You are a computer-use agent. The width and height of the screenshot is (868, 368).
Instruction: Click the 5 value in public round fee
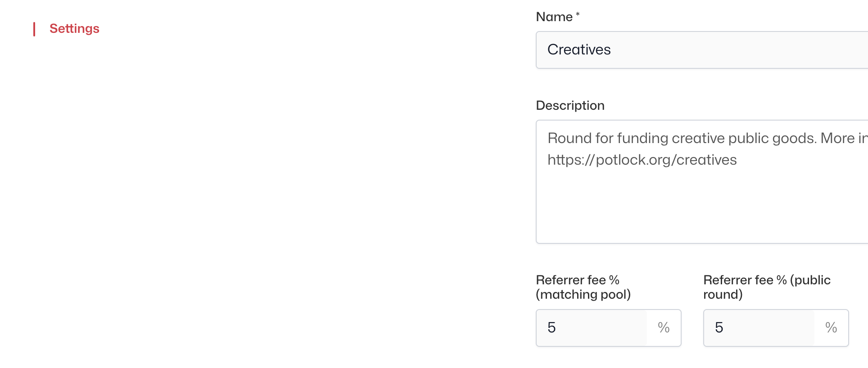(719, 328)
